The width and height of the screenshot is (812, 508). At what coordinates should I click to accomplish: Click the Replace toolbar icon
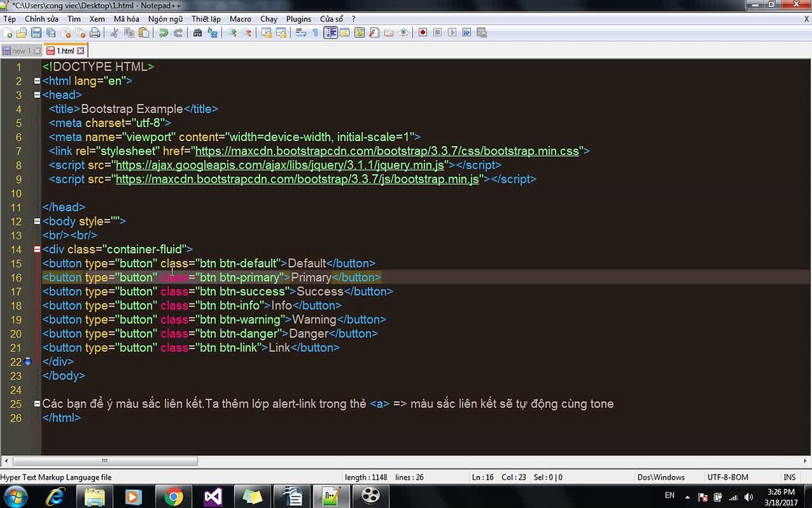[x=212, y=32]
